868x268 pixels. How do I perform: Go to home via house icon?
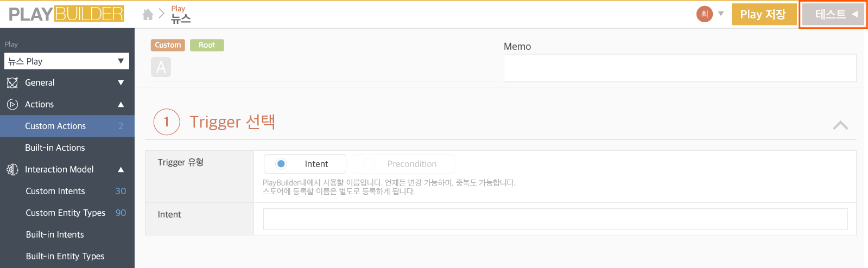[x=148, y=15]
